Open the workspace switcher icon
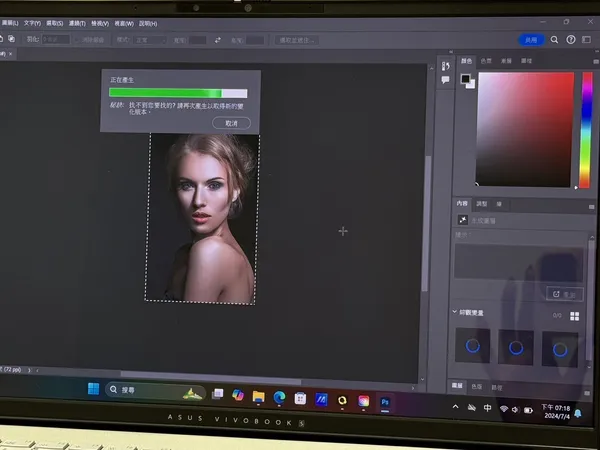Viewport: 600px width, 450px height. click(x=586, y=39)
